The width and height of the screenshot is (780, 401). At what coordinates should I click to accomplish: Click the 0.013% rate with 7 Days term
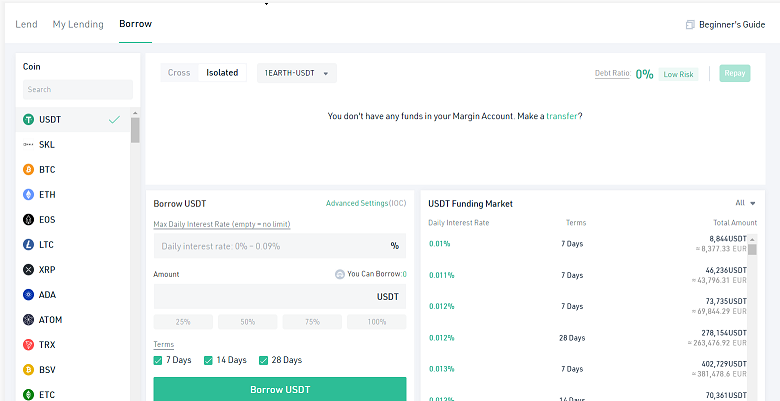(x=441, y=369)
